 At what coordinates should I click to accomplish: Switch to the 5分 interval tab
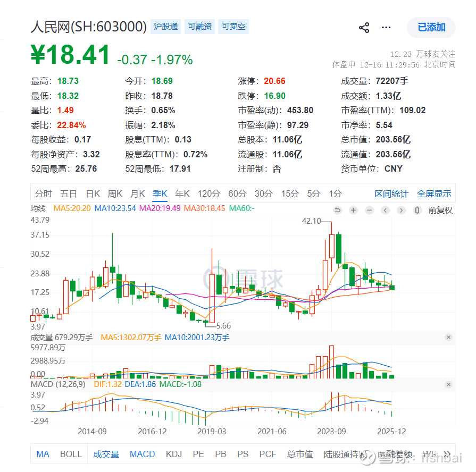tap(314, 193)
